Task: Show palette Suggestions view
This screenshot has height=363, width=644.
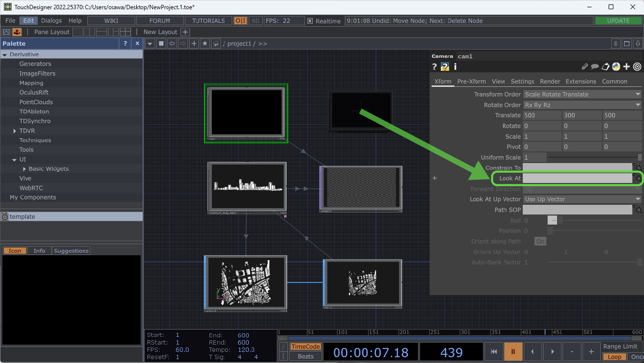Action: tap(71, 251)
